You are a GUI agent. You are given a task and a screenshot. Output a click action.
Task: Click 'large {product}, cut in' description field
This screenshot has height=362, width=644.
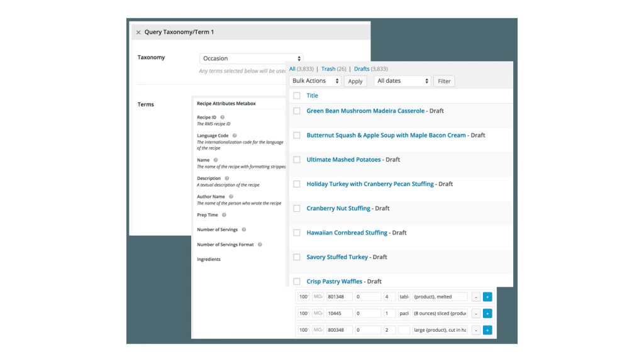440,330
